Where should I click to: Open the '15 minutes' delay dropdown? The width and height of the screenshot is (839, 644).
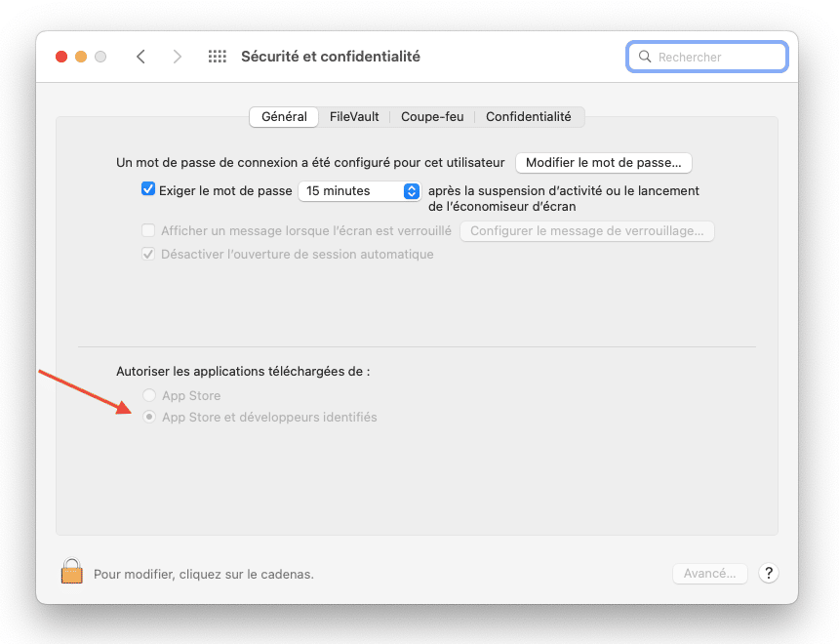pos(360,191)
